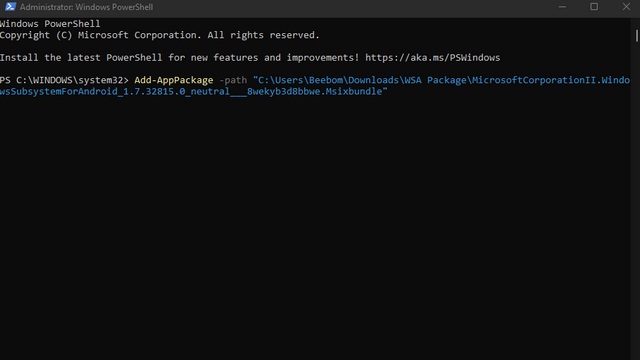Click the 'Administrator: Windows PowerShell' window title
The height and width of the screenshot is (360, 640).
pos(86,7)
